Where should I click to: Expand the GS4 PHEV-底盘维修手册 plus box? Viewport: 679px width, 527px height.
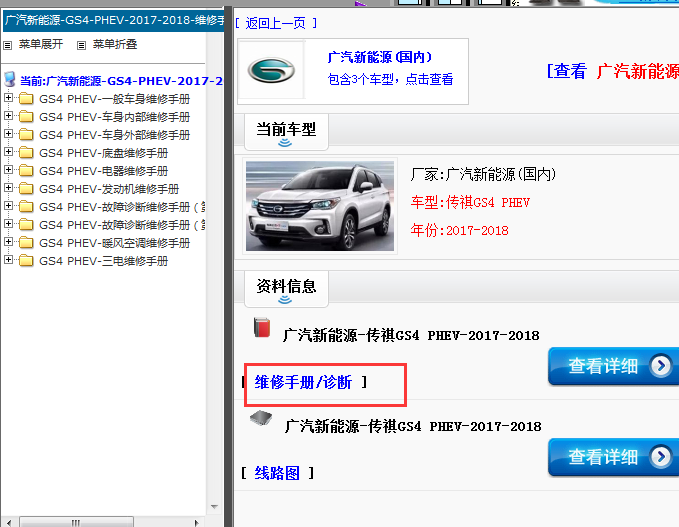coord(8,152)
